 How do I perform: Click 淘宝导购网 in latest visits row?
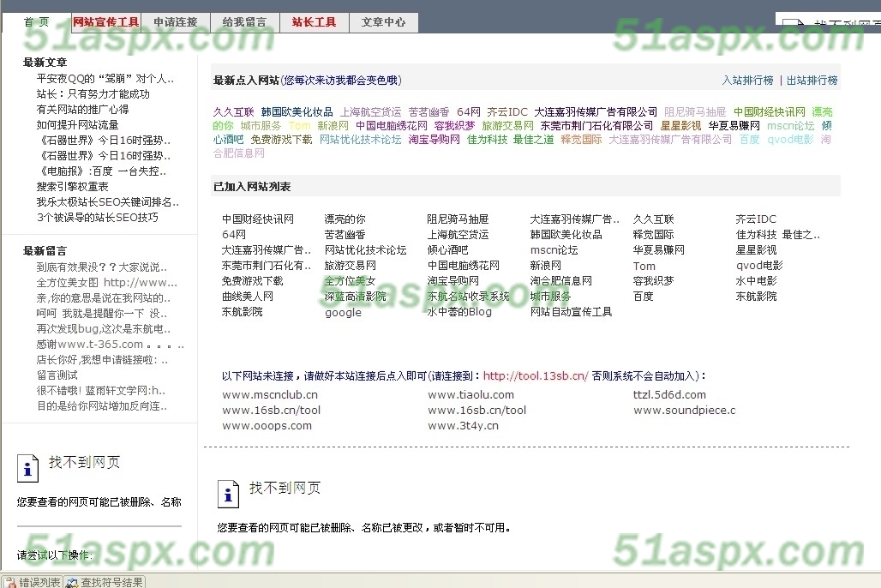click(435, 140)
